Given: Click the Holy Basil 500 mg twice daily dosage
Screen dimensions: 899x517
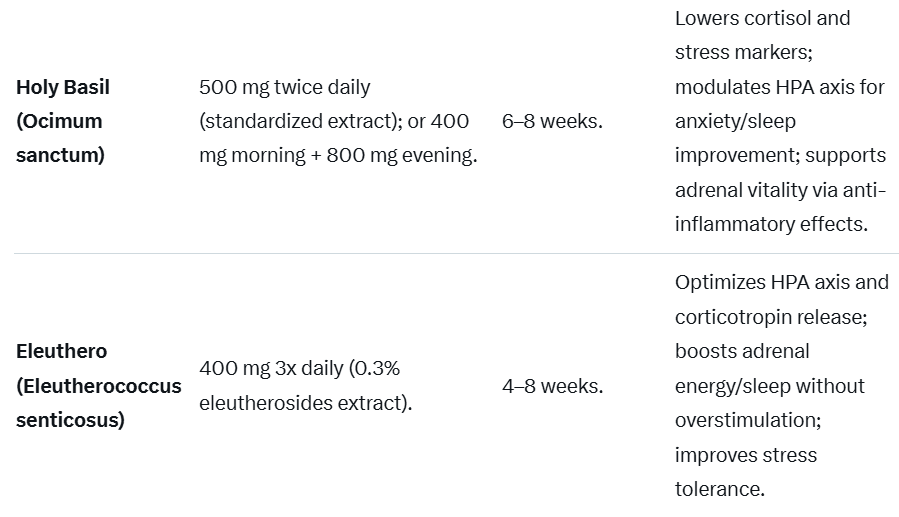Looking at the screenshot, I should coord(284,87).
